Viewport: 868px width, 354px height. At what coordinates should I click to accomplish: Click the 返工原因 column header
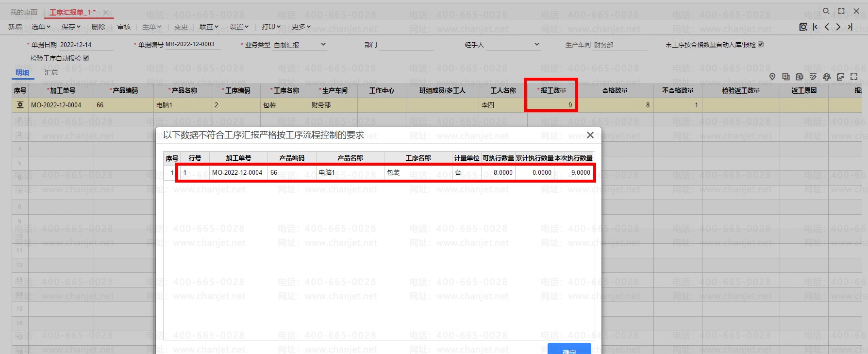[x=804, y=90]
